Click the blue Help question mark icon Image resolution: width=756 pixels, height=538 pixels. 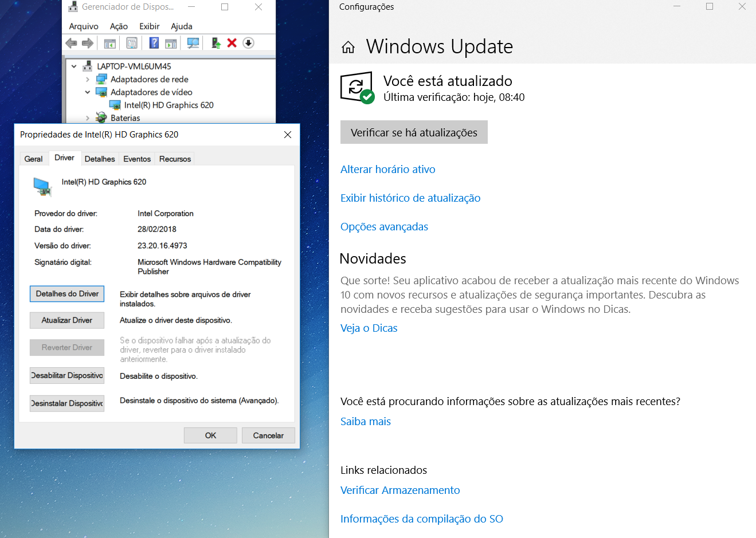coord(154,43)
